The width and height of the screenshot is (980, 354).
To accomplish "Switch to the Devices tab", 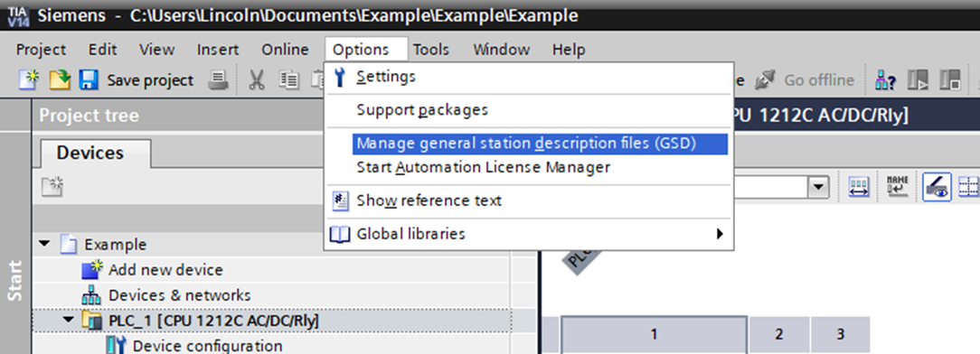I will pos(90,153).
